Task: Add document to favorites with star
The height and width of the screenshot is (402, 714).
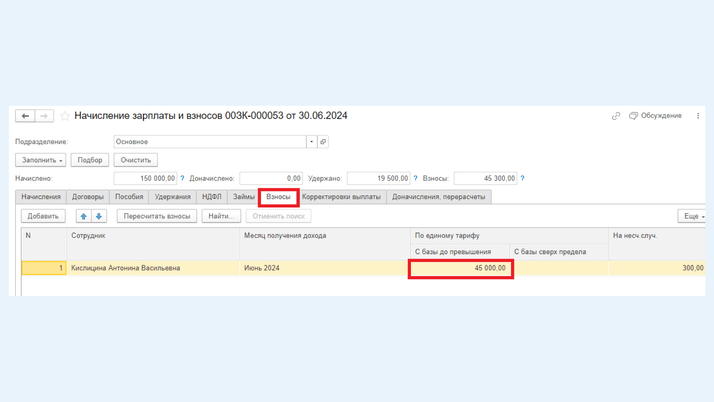Action: (x=65, y=116)
